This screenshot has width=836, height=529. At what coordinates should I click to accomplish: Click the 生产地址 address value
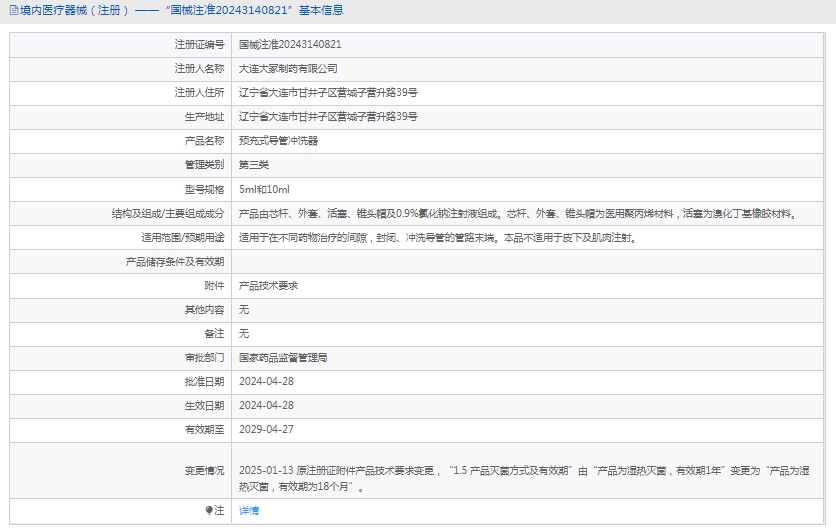click(328, 117)
